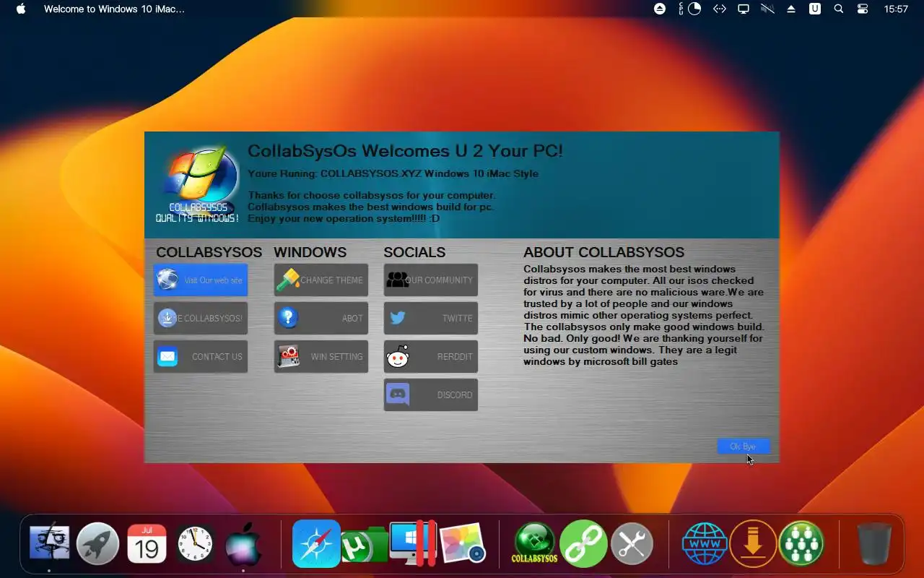Click the upward triangle menu bar icon

point(791,9)
